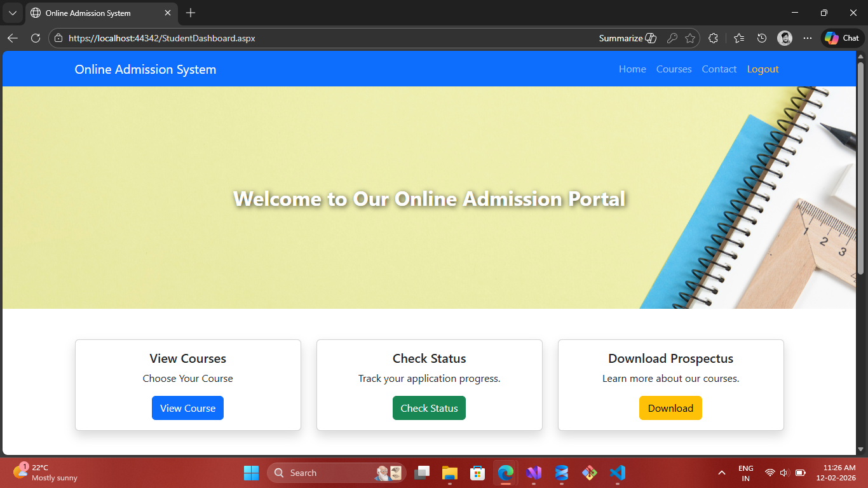Add page to favorites star icon
This screenshot has width=868, height=488.
[x=690, y=38]
